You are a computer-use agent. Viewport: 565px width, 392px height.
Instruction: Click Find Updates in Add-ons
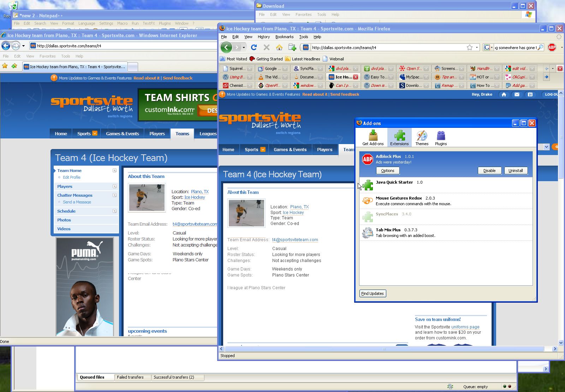coord(373,293)
